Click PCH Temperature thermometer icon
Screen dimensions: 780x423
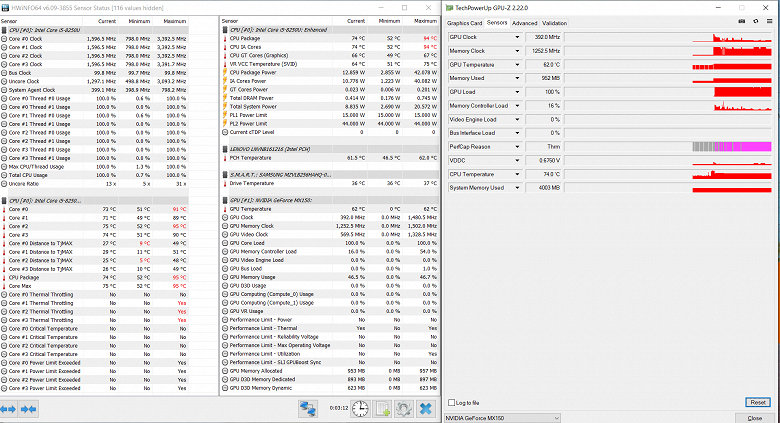coord(225,158)
